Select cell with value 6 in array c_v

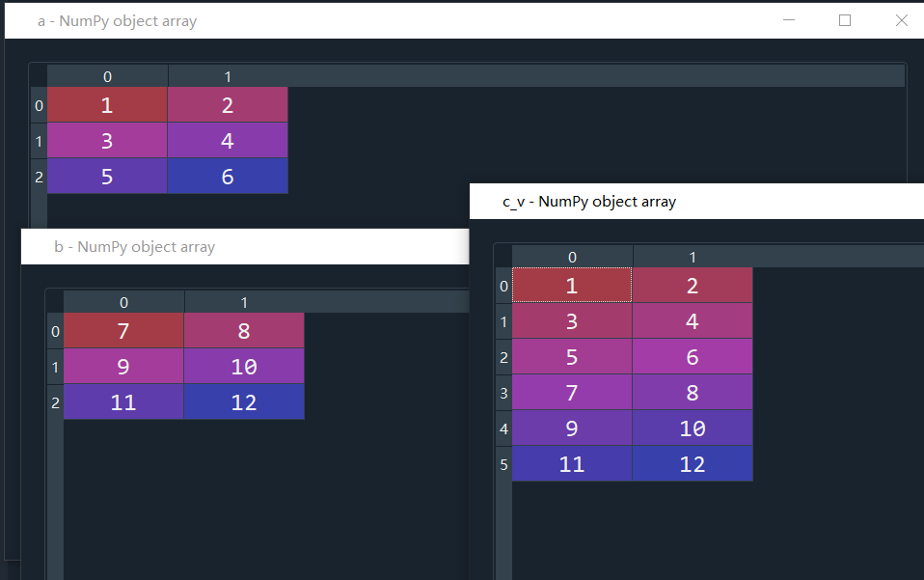(693, 357)
